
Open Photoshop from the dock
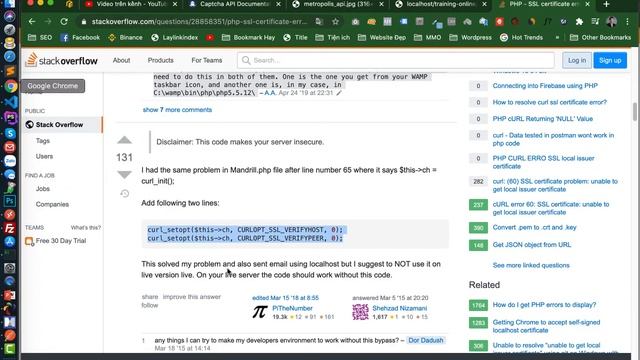tap(10, 201)
